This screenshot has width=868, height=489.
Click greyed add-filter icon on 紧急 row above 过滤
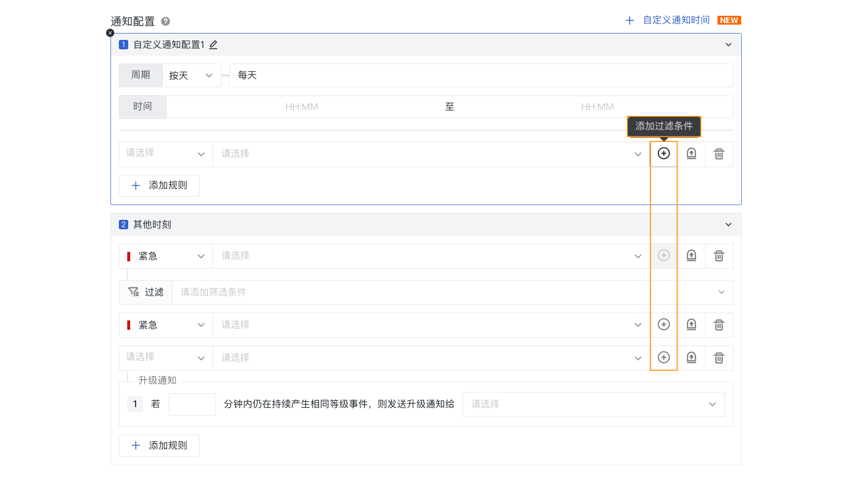[664, 256]
